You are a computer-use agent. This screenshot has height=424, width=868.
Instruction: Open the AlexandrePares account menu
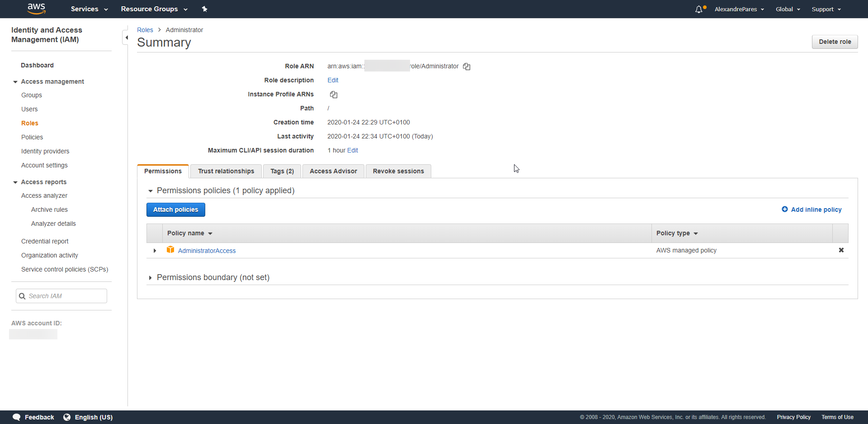(739, 9)
